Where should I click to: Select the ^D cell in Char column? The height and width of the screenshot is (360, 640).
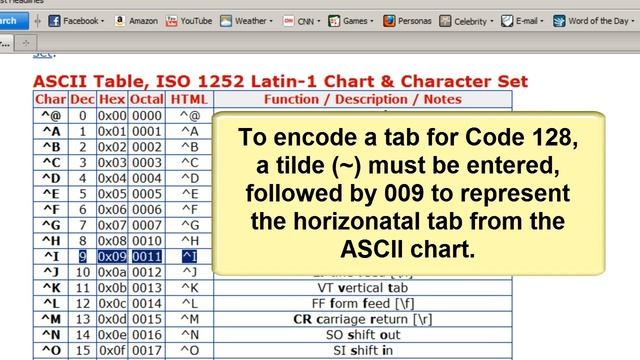[51, 178]
